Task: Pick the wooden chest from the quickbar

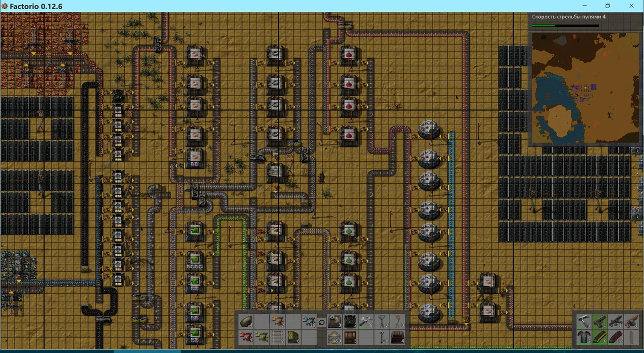Action: 350,337
